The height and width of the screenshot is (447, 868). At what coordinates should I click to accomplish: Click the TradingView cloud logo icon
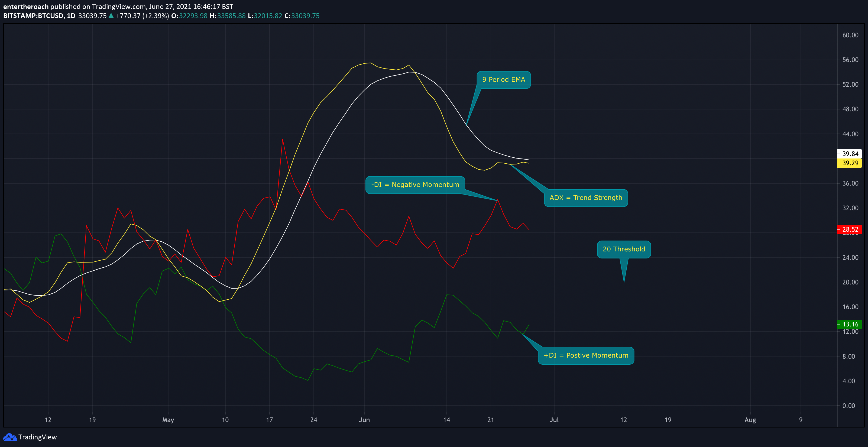[x=10, y=437]
